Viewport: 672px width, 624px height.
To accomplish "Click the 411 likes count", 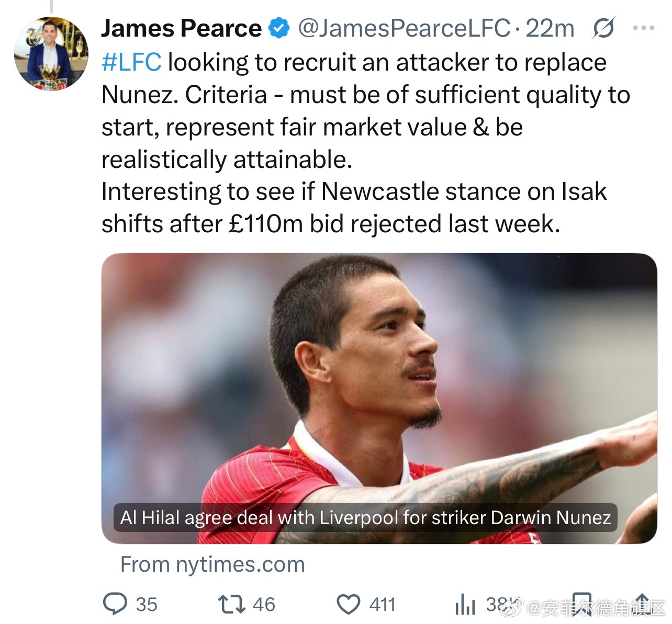I will [x=383, y=605].
